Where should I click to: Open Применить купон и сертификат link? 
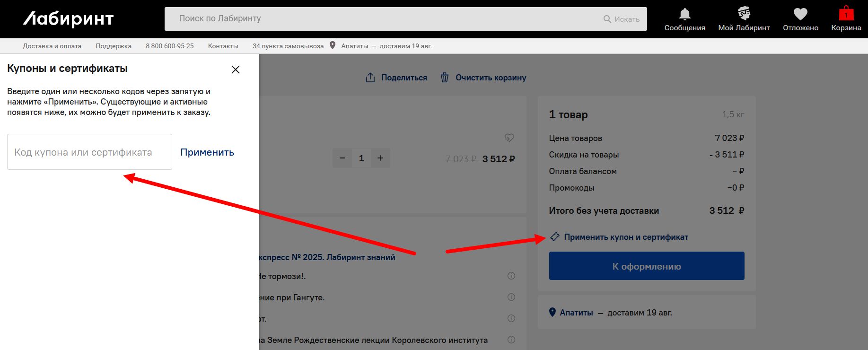[x=626, y=237]
